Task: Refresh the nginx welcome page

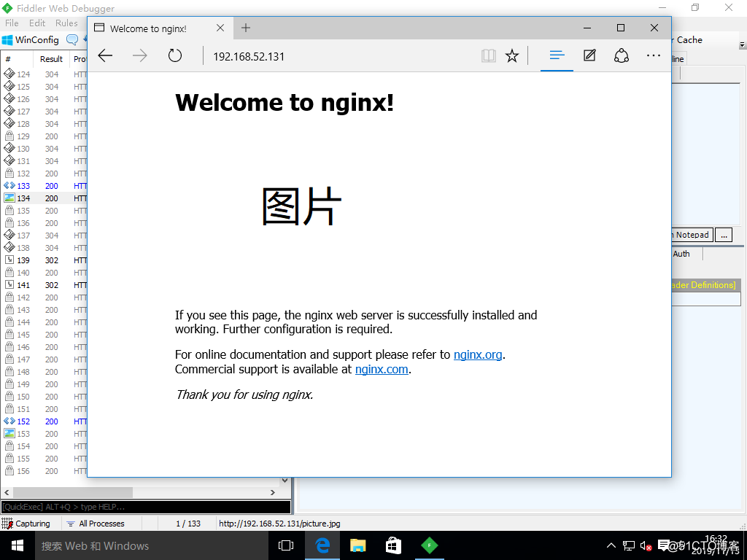Action: pyautogui.click(x=175, y=55)
